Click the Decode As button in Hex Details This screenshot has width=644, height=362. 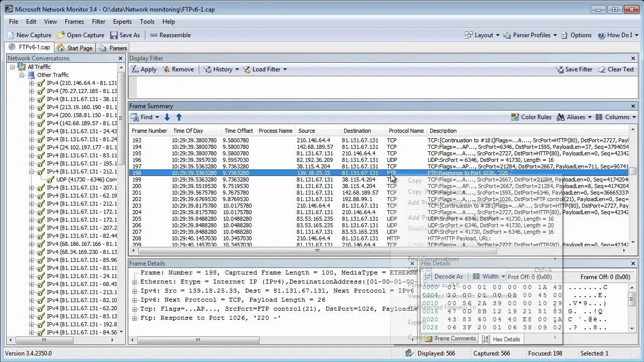coord(444,277)
